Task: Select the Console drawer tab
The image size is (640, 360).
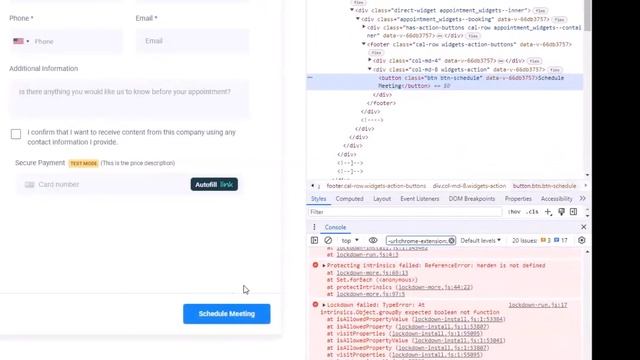Action: (335, 227)
